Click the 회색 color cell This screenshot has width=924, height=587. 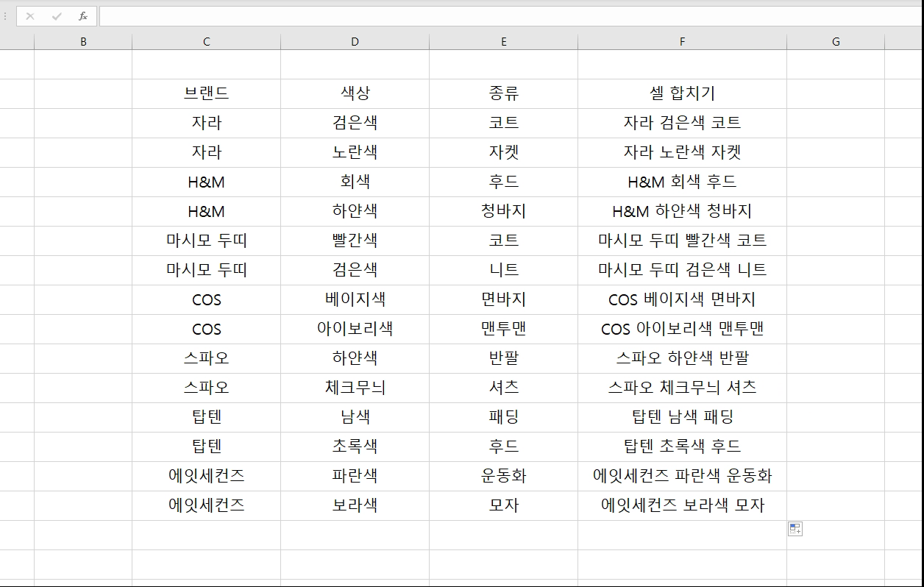[x=355, y=182]
